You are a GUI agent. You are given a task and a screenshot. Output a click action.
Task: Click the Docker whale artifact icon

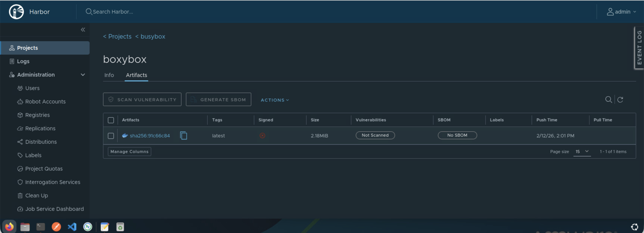coord(125,136)
